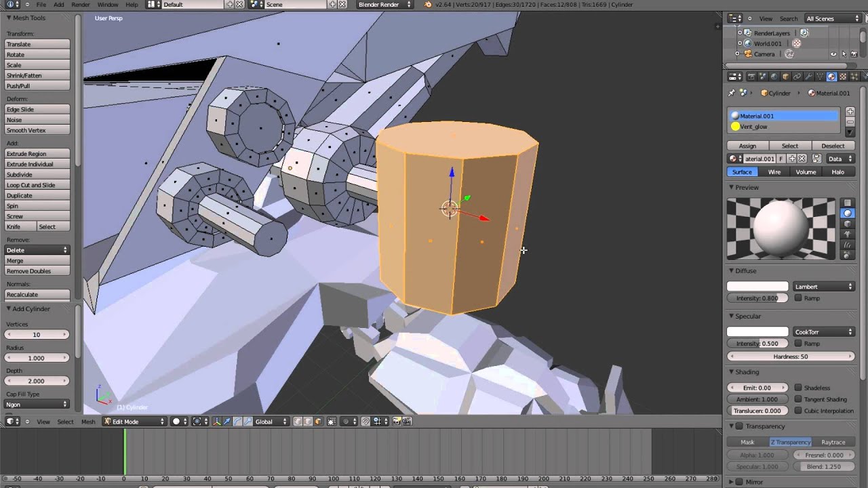Open the Edit Mode dropdown
This screenshot has height=488, width=868.
pyautogui.click(x=134, y=422)
